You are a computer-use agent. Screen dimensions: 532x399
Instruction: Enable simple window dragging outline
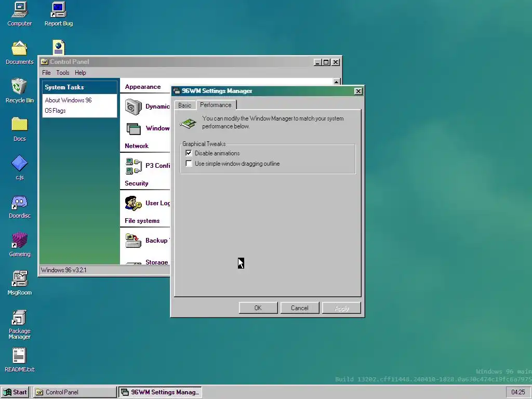coord(189,164)
